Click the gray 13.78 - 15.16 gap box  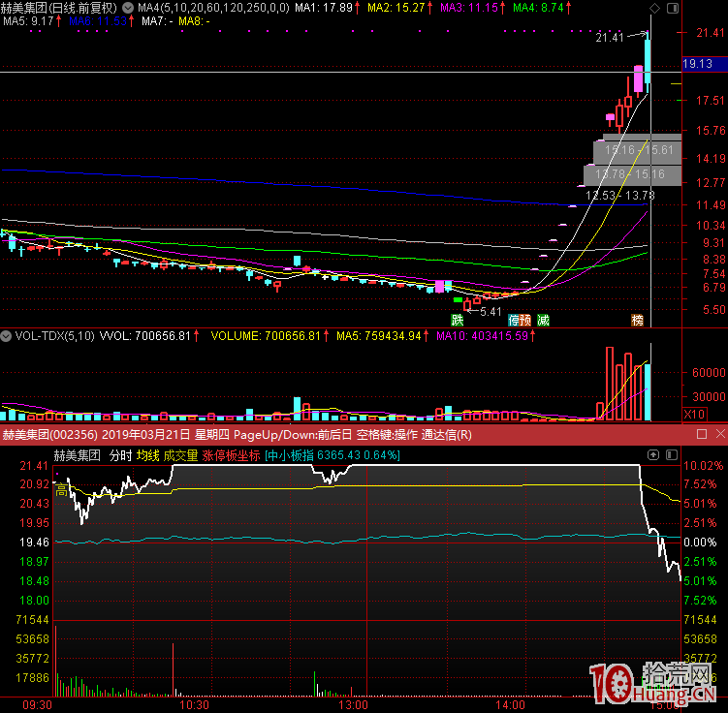tap(632, 174)
